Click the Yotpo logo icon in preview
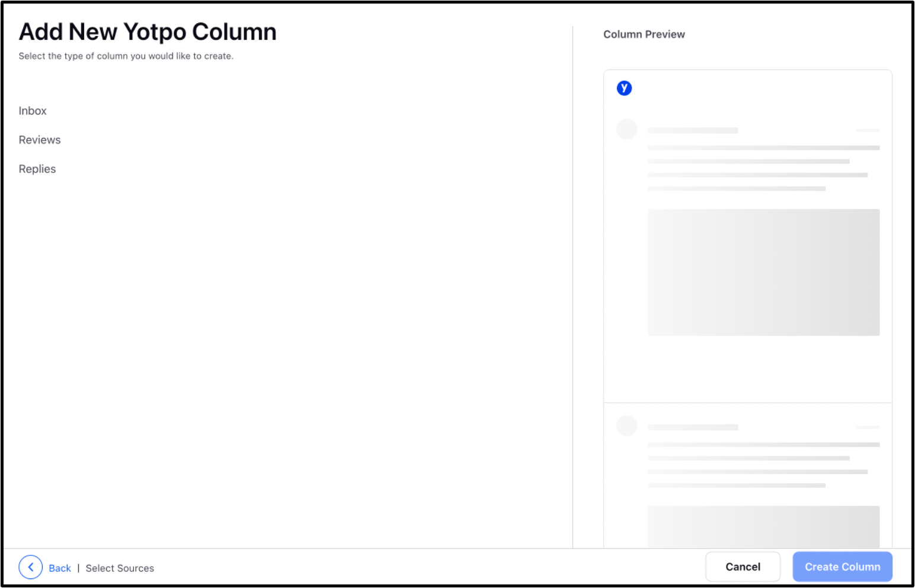Screen dimensions: 915x588 624,88
